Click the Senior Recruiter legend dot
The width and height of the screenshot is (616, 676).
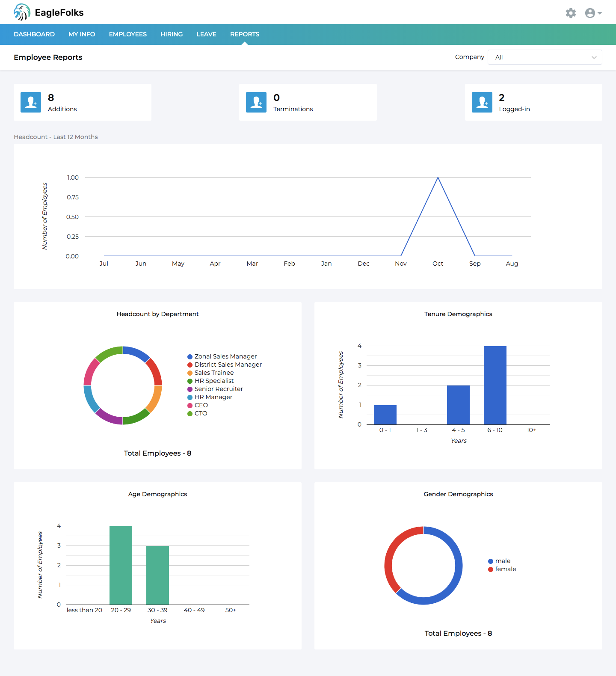[190, 389]
